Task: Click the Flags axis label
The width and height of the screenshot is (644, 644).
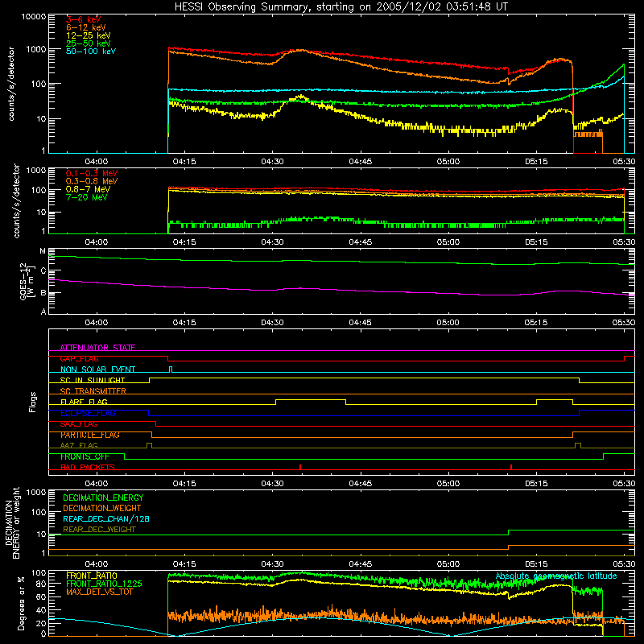Action: coord(32,402)
